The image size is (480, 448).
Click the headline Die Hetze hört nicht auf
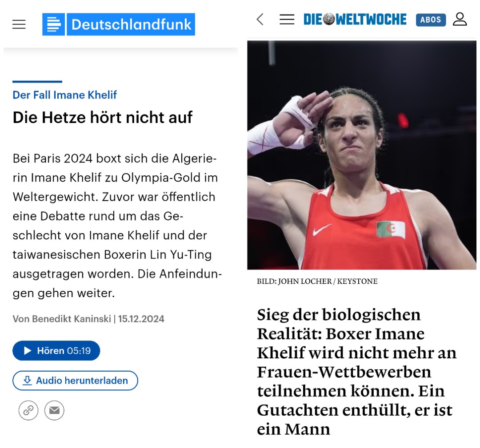103,117
